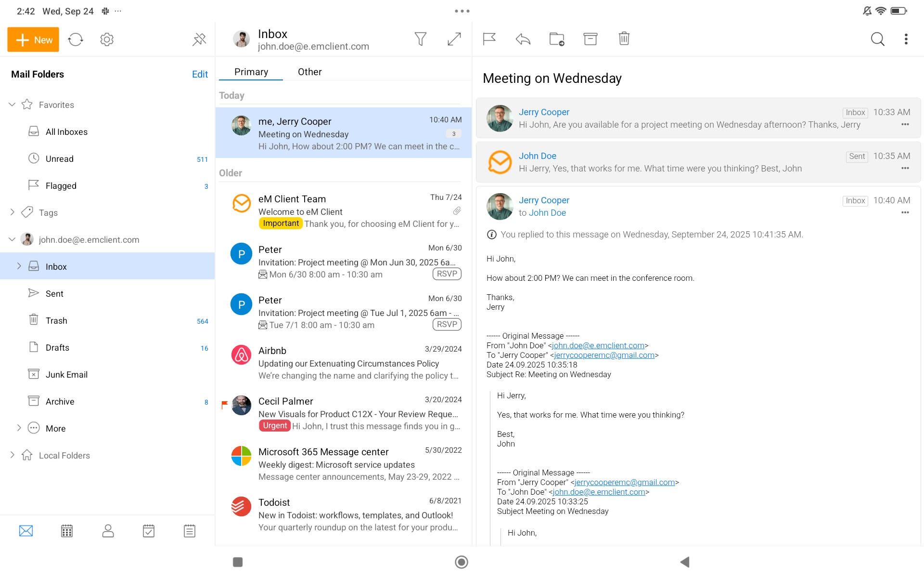
Task: Delete message with trash icon
Action: pos(624,39)
